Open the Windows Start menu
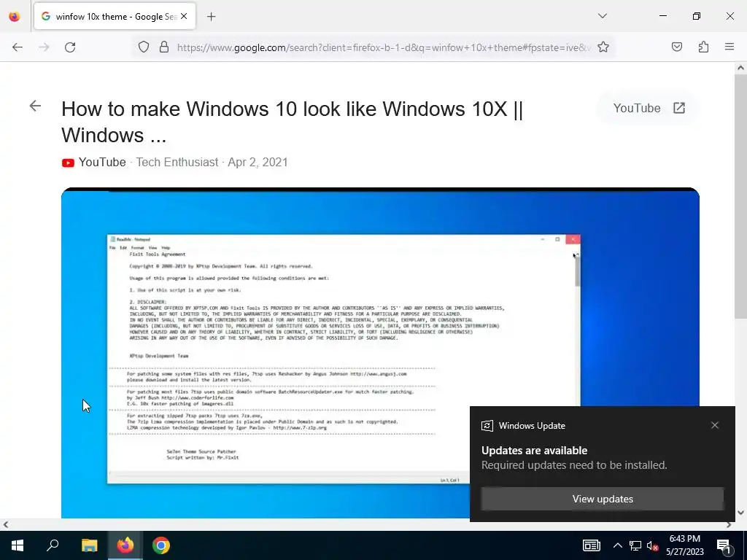 [x=18, y=545]
